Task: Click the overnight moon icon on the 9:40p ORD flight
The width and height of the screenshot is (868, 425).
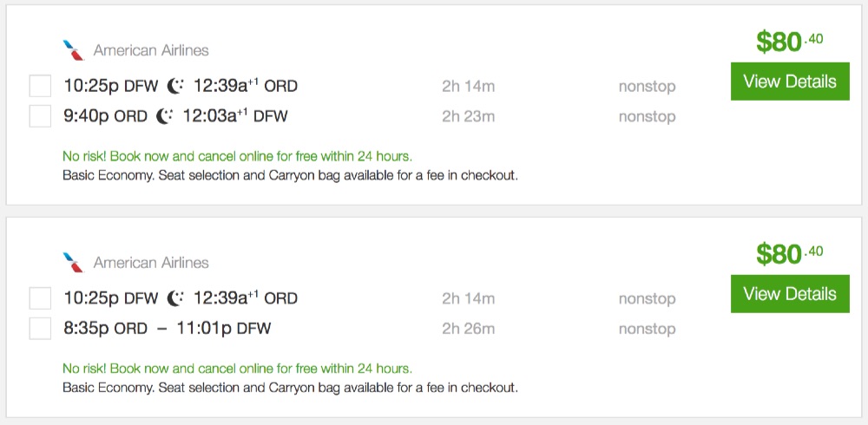Action: tap(165, 116)
